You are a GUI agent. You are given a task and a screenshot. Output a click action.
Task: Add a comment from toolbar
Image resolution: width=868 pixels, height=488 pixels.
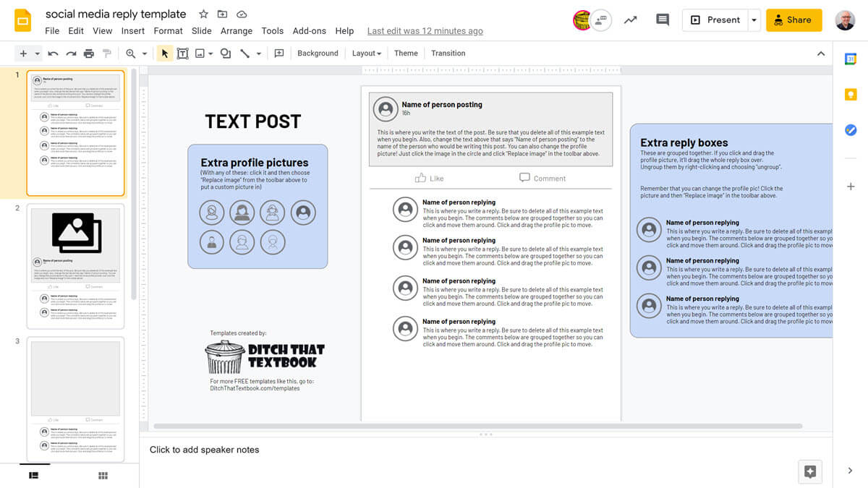pyautogui.click(x=279, y=53)
